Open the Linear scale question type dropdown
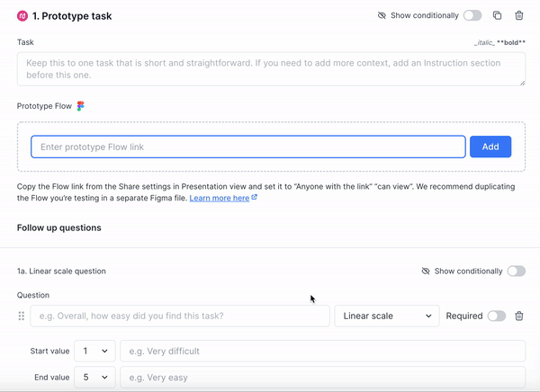The image size is (540, 392). click(x=386, y=316)
